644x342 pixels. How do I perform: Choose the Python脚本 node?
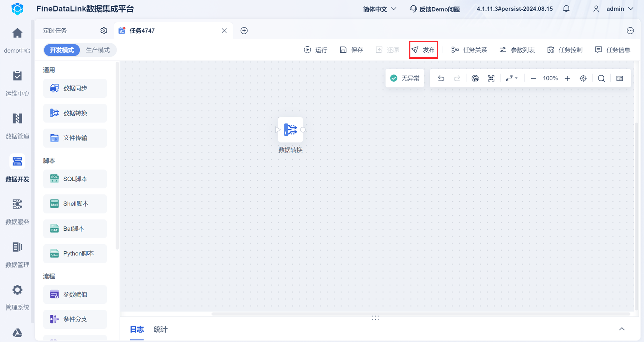[x=75, y=254]
